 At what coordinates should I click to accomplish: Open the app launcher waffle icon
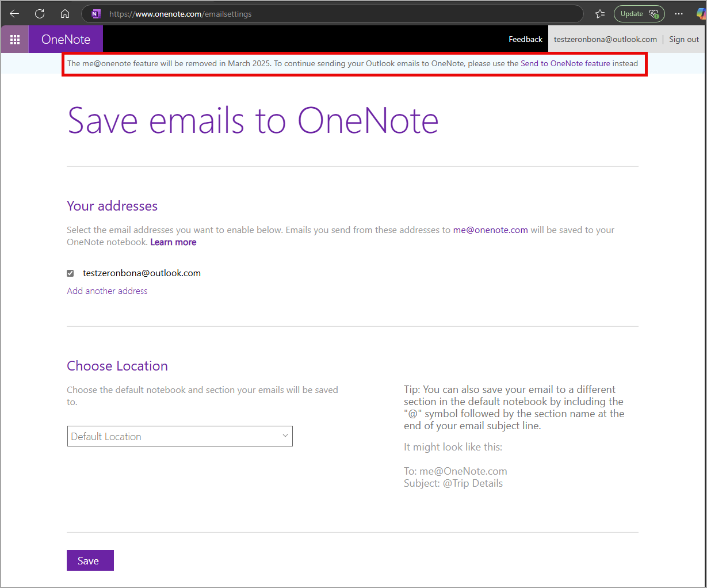[15, 39]
